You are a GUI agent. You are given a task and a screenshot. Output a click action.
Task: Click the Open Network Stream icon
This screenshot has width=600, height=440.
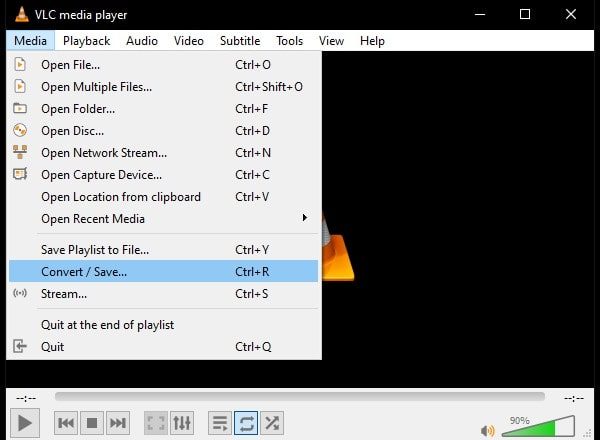pos(20,152)
